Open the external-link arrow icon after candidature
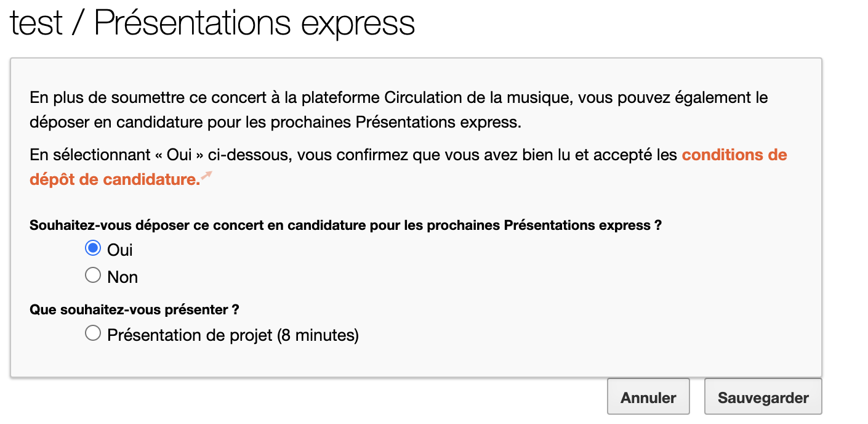The image size is (868, 424). click(x=207, y=176)
